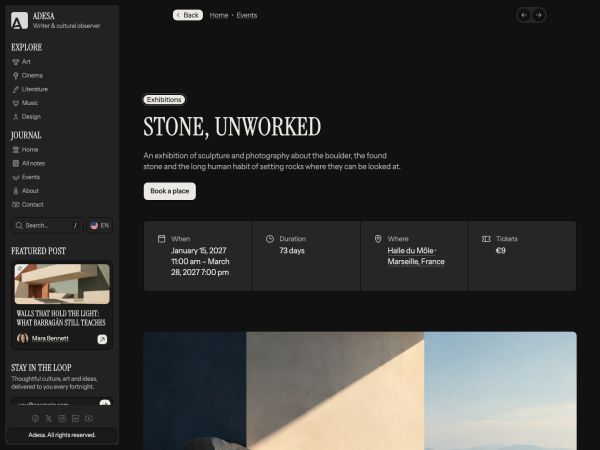Click the Home breadcrumb link
The width and height of the screenshot is (600, 450).
click(x=219, y=15)
